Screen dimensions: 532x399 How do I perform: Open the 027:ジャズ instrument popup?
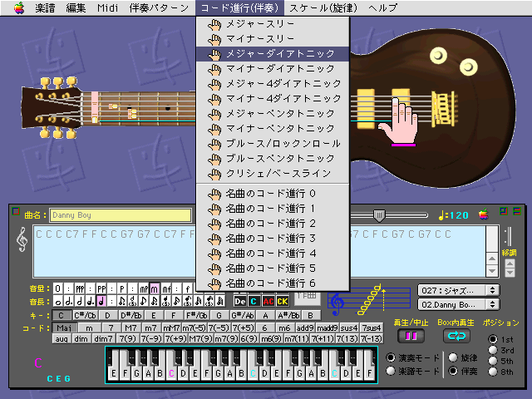(x=458, y=290)
